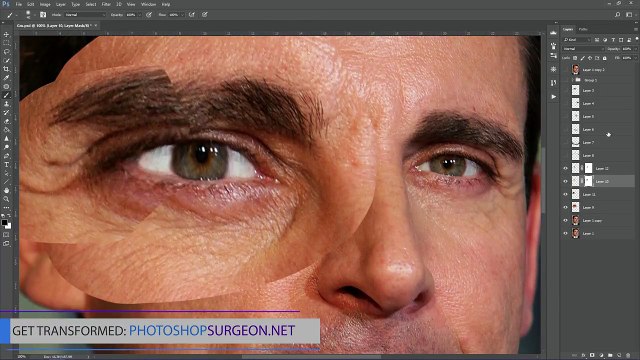Expand the Group 1 folder
Image resolution: width=640 pixels, height=360 pixels.
[x=572, y=80]
